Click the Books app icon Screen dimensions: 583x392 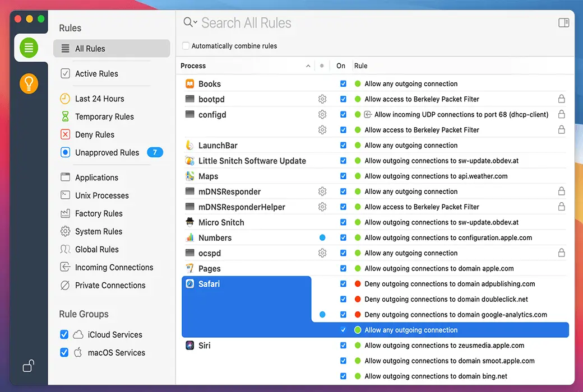point(190,83)
